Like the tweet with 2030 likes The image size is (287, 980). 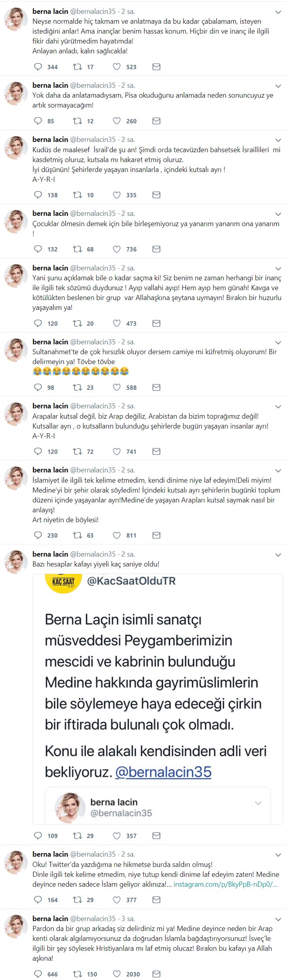[117, 974]
